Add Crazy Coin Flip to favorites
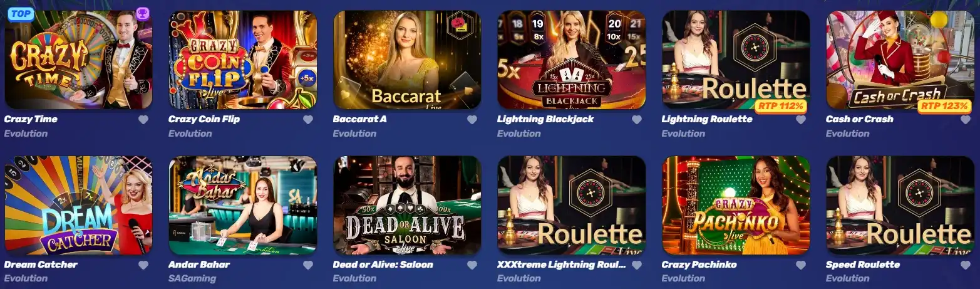 click(x=308, y=120)
